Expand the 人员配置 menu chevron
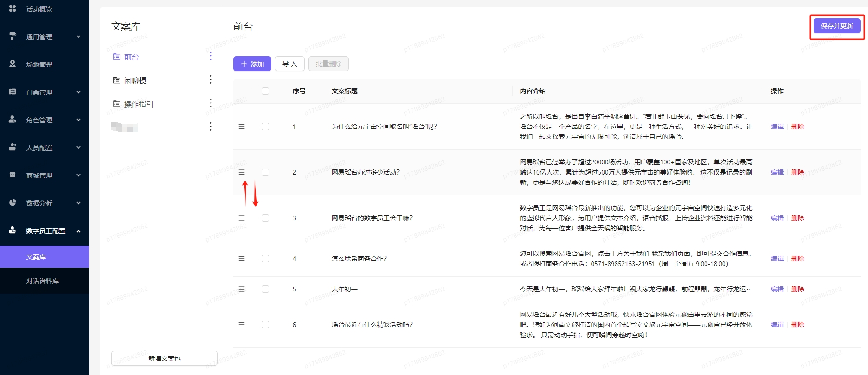 pyautogui.click(x=78, y=147)
